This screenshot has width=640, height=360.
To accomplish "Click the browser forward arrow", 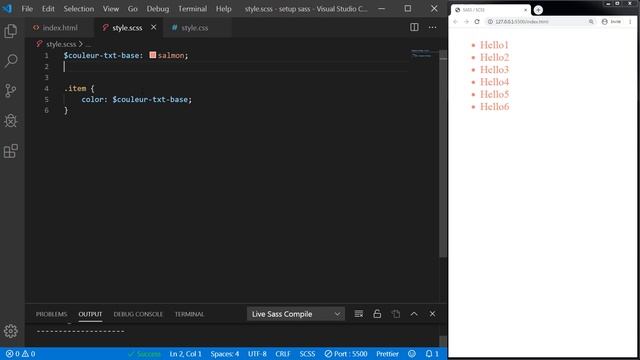I will click(466, 22).
